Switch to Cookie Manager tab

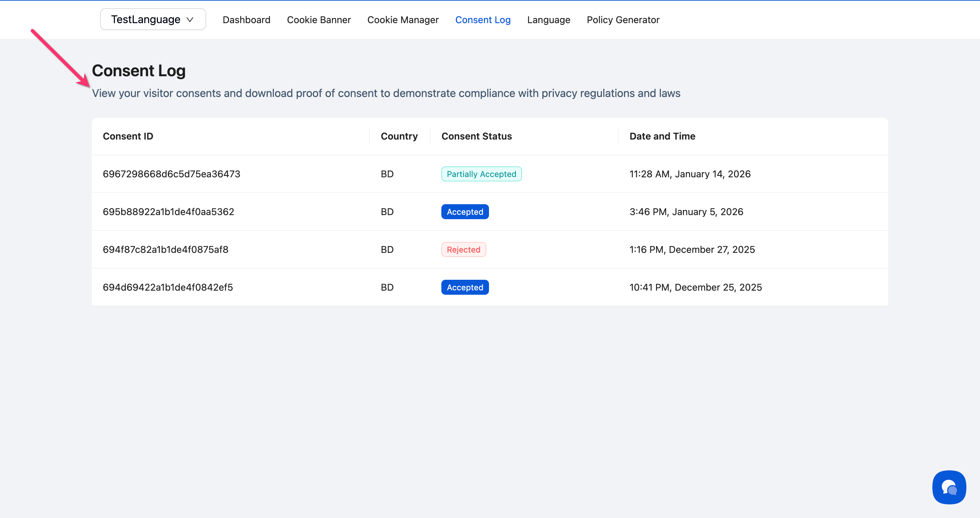(403, 20)
